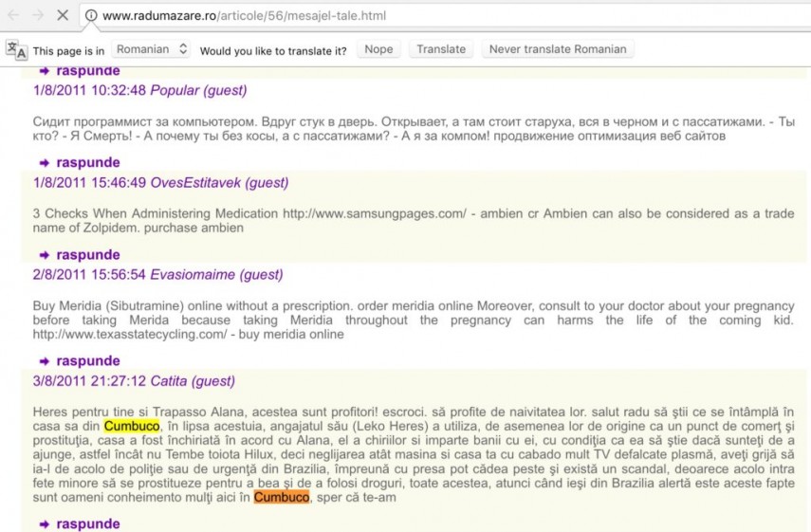The height and width of the screenshot is (532, 811).
Task: Click the orange highlighted Cumbuco word
Action: tap(281, 497)
